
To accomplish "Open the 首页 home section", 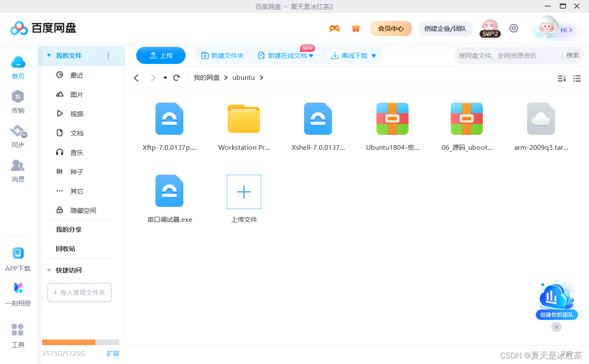I will point(18,68).
